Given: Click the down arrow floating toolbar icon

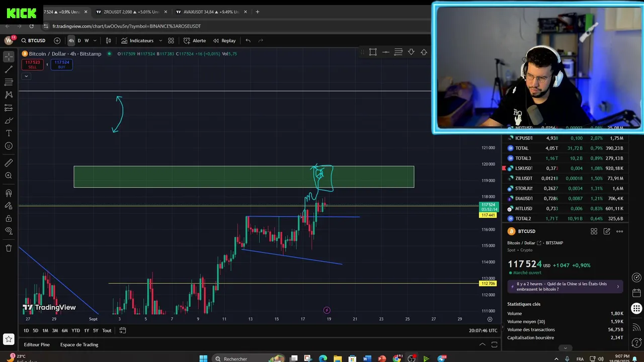Looking at the screenshot, I should point(411,52).
